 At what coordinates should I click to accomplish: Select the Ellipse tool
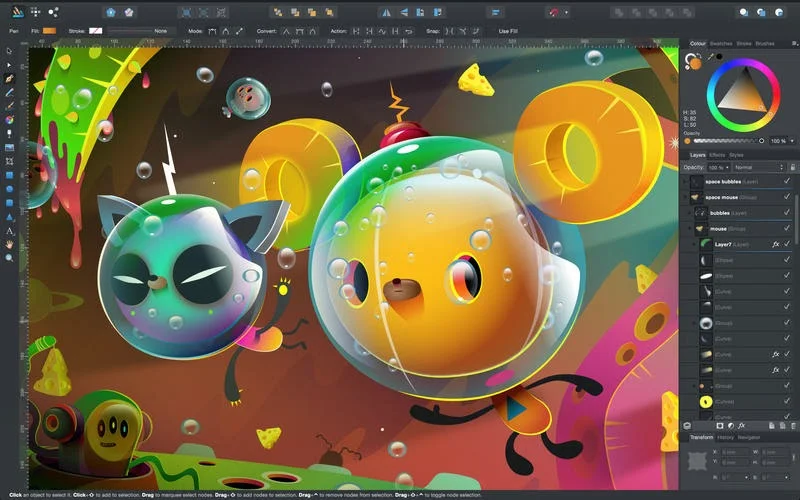point(9,189)
